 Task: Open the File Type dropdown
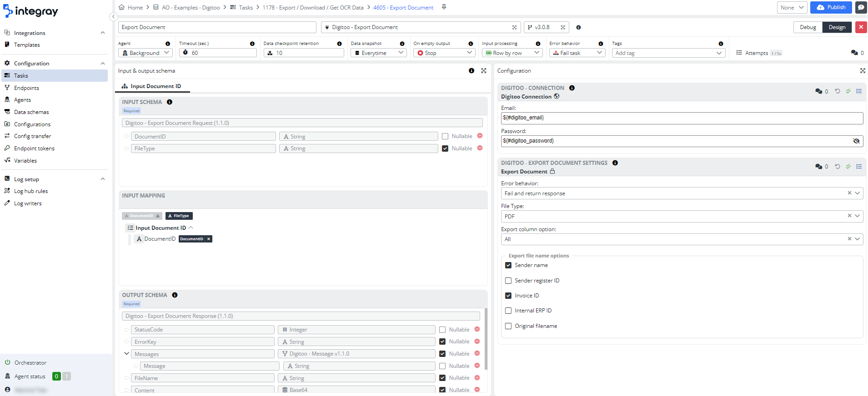pos(857,216)
